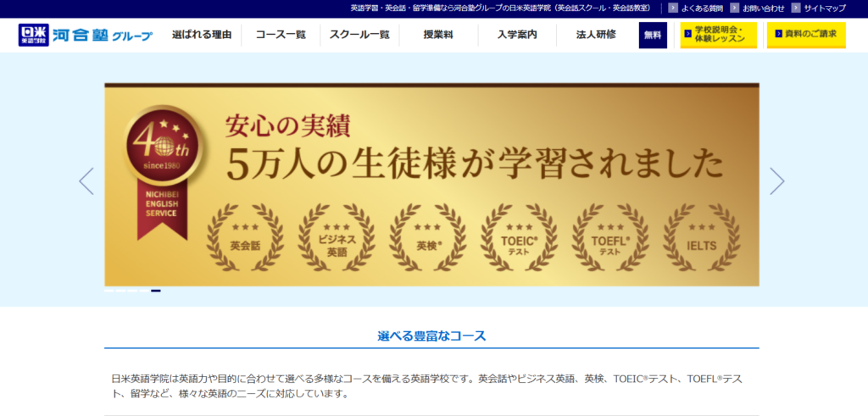The width and height of the screenshot is (868, 416).
Task: Click the 日米英語学院 logo icon
Action: pos(34,35)
